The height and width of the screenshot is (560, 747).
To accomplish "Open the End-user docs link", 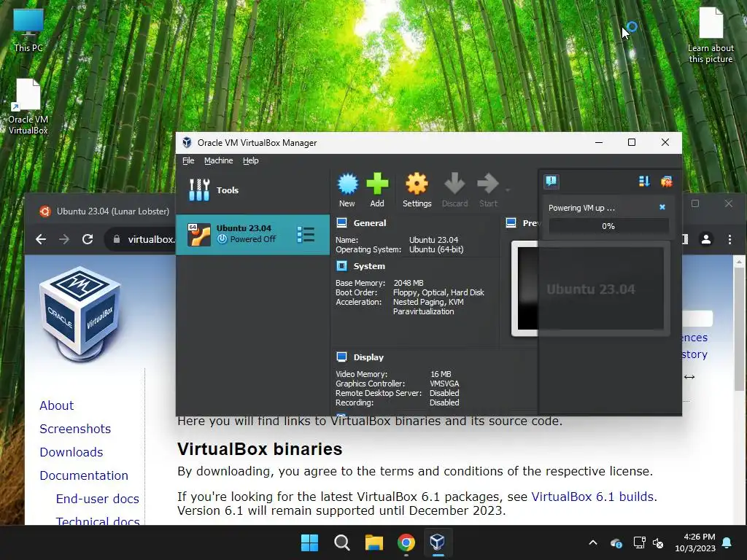I will (x=97, y=499).
